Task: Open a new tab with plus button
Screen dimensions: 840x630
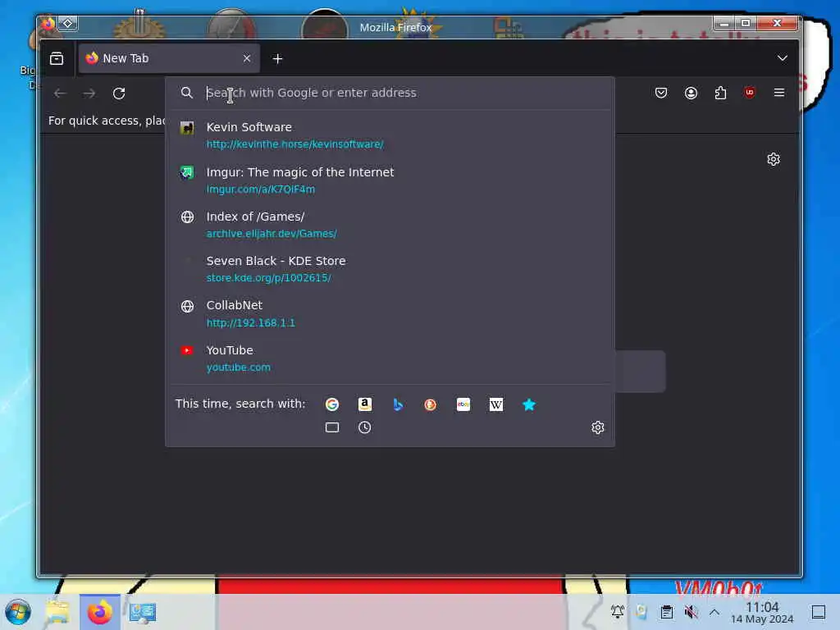Action: pos(277,59)
